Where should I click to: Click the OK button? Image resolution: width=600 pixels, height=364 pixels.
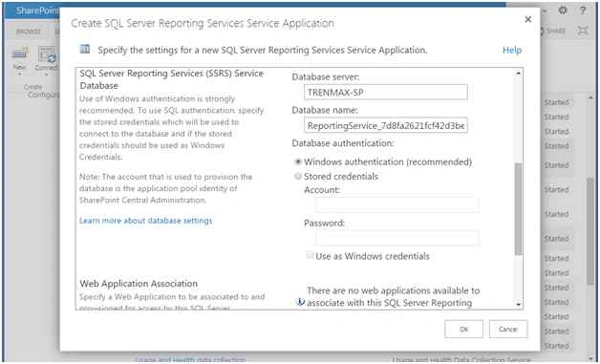pyautogui.click(x=463, y=330)
